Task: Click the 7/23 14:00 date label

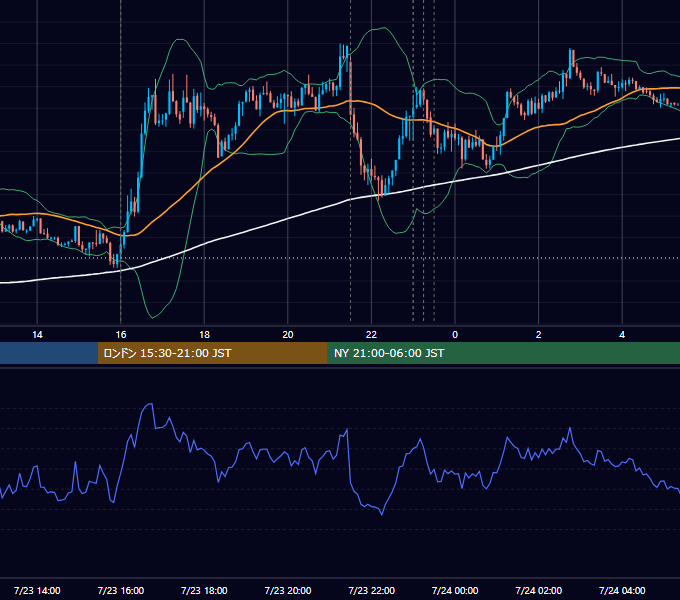Action: tap(37, 590)
